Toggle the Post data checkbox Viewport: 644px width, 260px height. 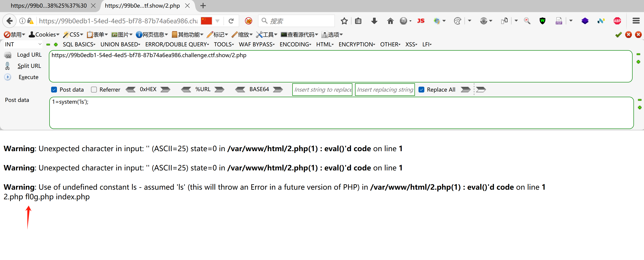tap(54, 90)
